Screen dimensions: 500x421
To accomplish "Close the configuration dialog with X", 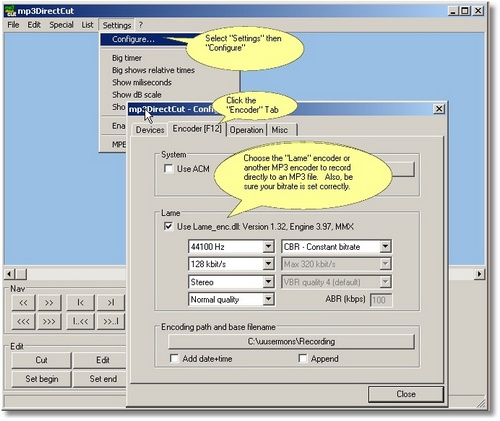I will [439, 109].
